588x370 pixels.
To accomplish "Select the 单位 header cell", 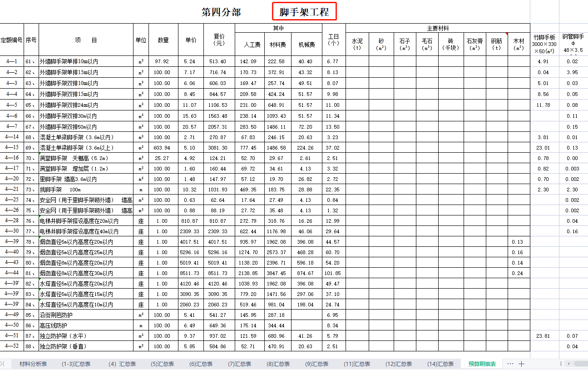I will point(141,40).
